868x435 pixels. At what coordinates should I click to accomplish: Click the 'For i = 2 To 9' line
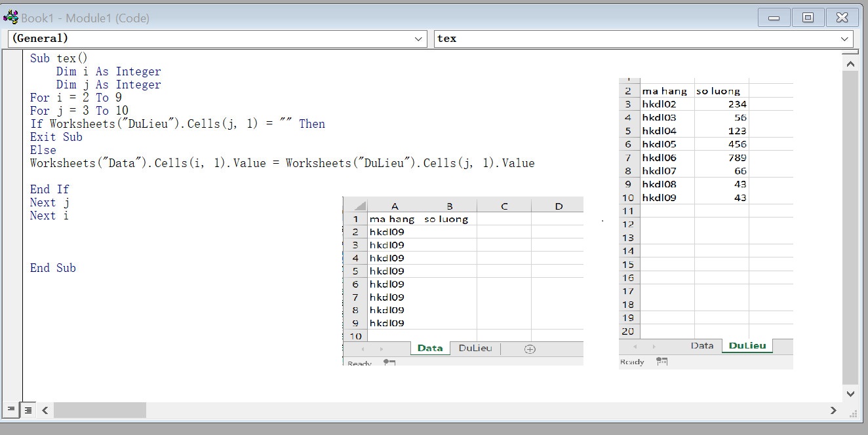point(75,98)
